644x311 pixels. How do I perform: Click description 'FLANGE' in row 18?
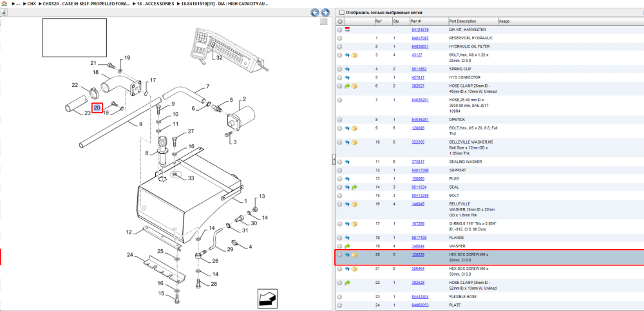pos(457,238)
